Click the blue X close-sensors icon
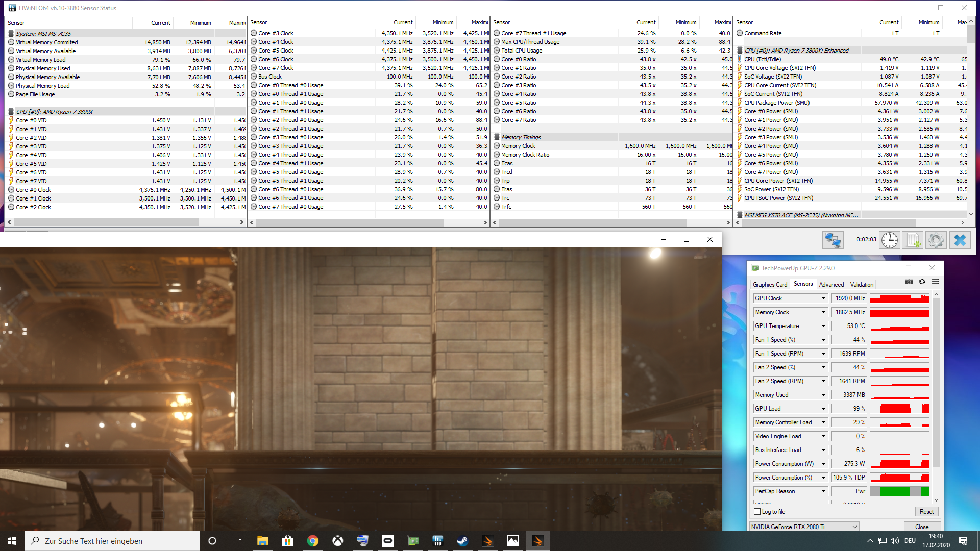Viewport: 980px width, 551px height. click(x=960, y=240)
